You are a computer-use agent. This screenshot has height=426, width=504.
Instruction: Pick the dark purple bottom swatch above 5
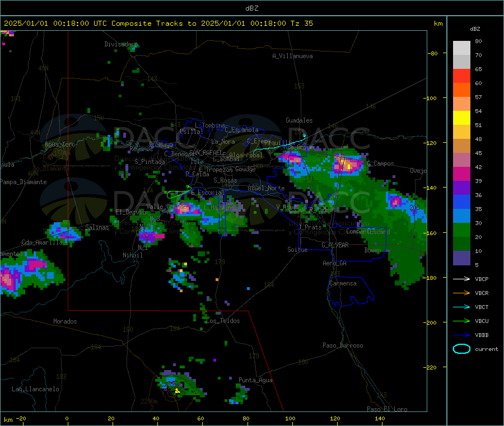click(461, 258)
